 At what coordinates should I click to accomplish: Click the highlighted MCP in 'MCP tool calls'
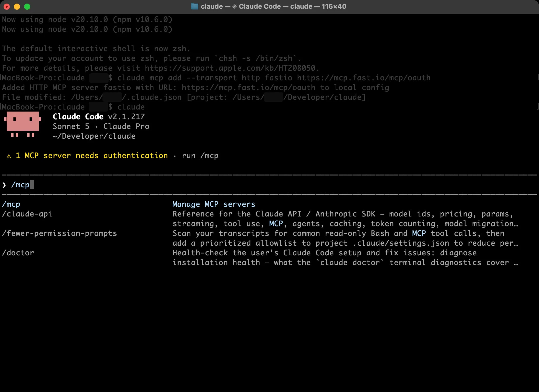419,233
